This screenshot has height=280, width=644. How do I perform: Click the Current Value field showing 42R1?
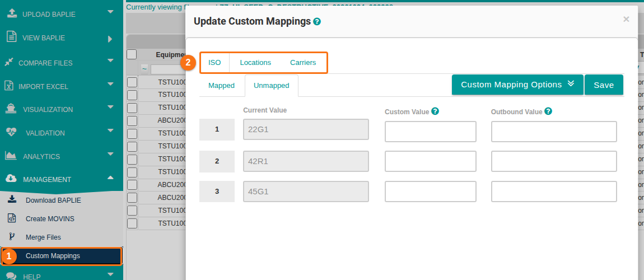(x=306, y=161)
